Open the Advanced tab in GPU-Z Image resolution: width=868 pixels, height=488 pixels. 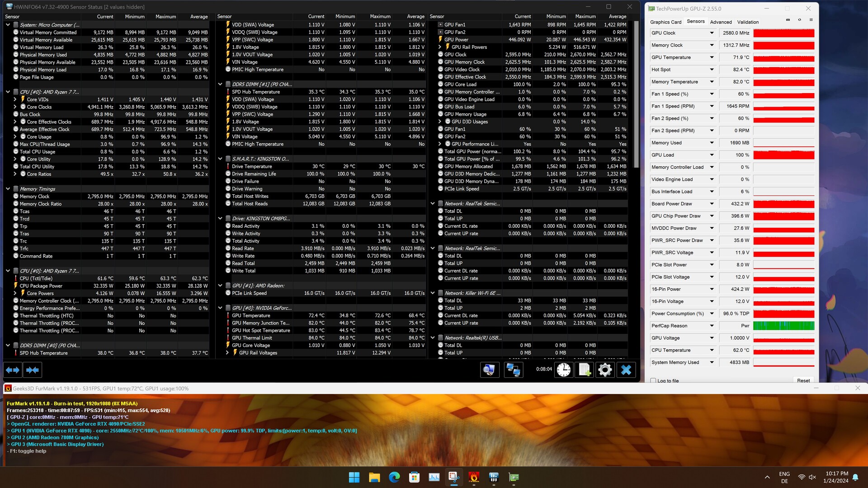click(721, 22)
